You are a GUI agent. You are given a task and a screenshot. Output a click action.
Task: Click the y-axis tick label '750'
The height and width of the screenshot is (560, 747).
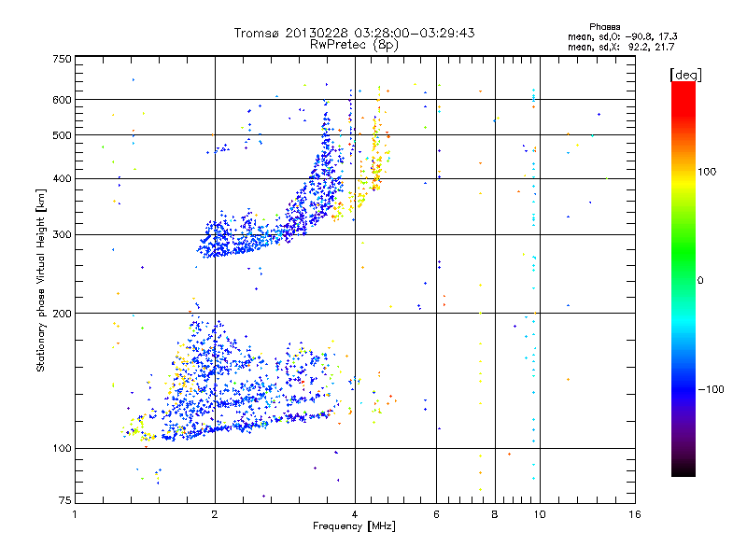pyautogui.click(x=62, y=59)
